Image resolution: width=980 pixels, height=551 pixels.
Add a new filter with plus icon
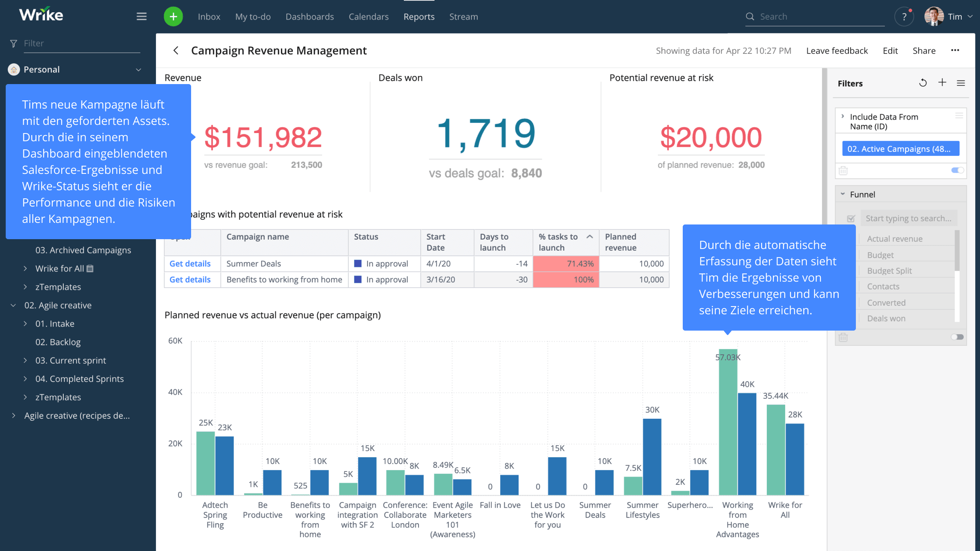tap(942, 82)
